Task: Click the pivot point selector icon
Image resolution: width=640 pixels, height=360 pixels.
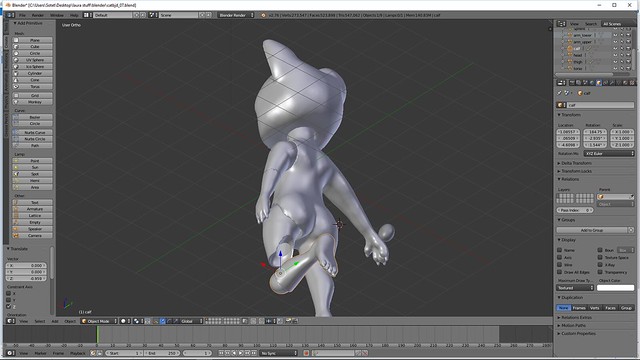Action: 138,321
